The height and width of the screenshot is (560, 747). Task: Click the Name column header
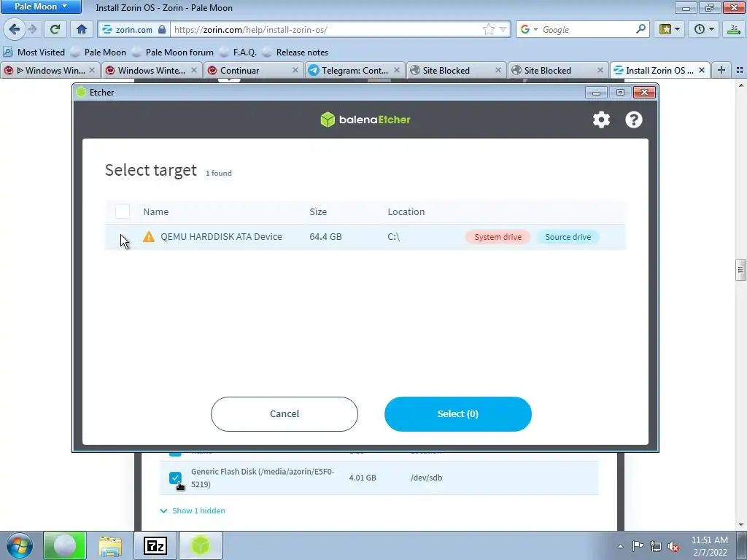(x=156, y=211)
